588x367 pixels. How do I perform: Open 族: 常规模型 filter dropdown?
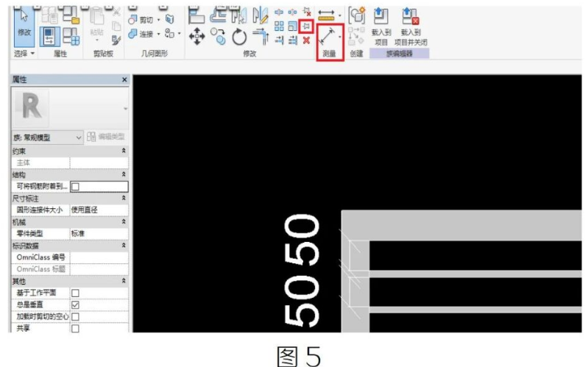[47, 138]
